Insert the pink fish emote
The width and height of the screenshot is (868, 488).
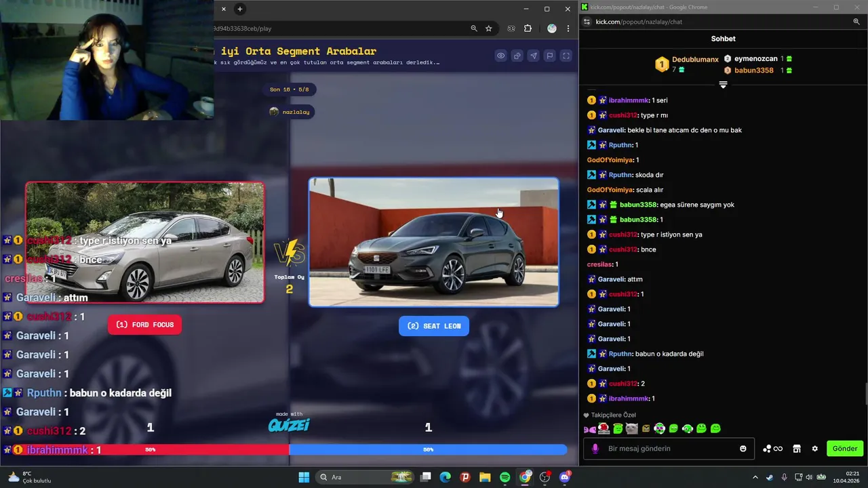tap(589, 429)
